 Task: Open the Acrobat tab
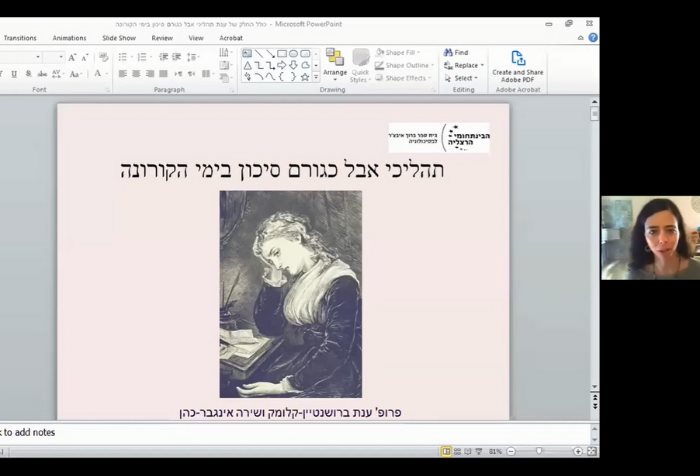tap(231, 38)
